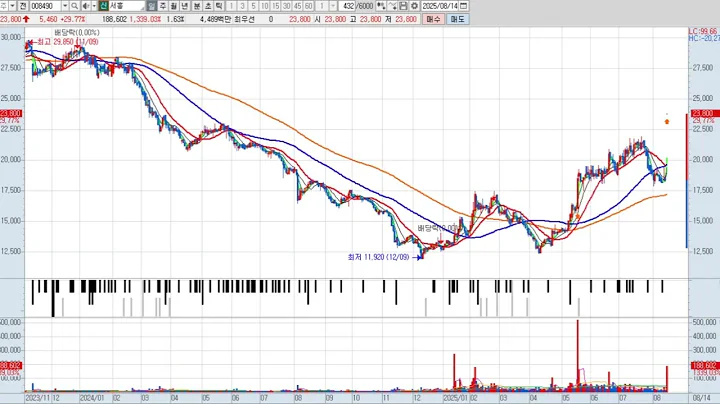Image resolution: width=720 pixels, height=404 pixels.
Task: Click the red 23,800 price tag on right axis
Action: [703, 113]
